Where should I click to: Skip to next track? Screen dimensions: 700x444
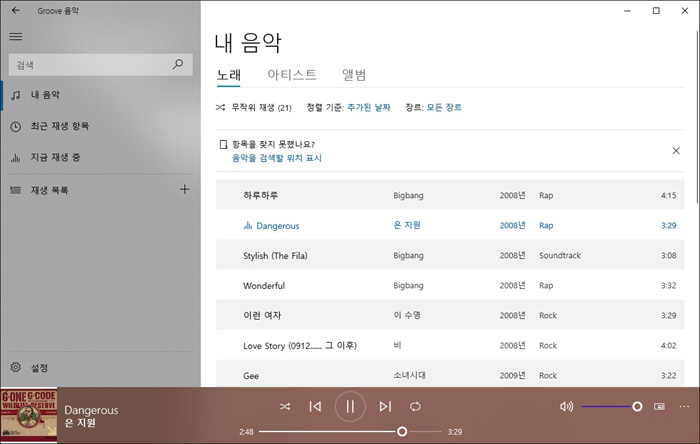coord(385,407)
